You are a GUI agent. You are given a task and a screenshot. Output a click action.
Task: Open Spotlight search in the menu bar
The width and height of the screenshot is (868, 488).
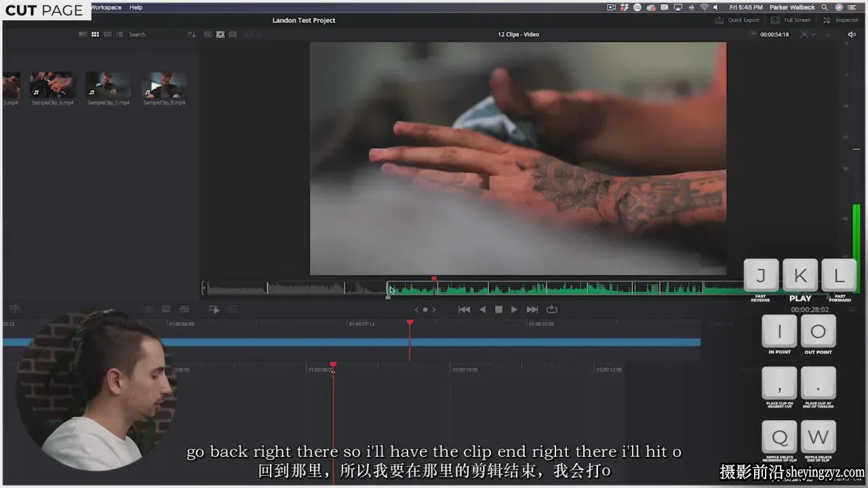coord(825,7)
